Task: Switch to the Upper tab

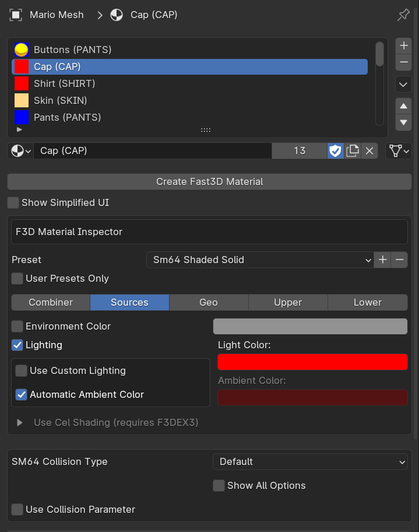Action: (x=288, y=303)
